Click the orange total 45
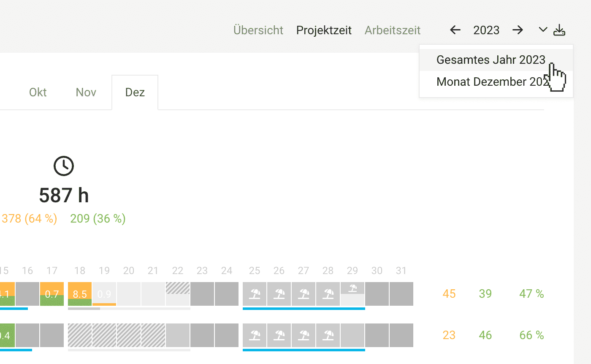Screen dimensions: 591x364 (449, 294)
